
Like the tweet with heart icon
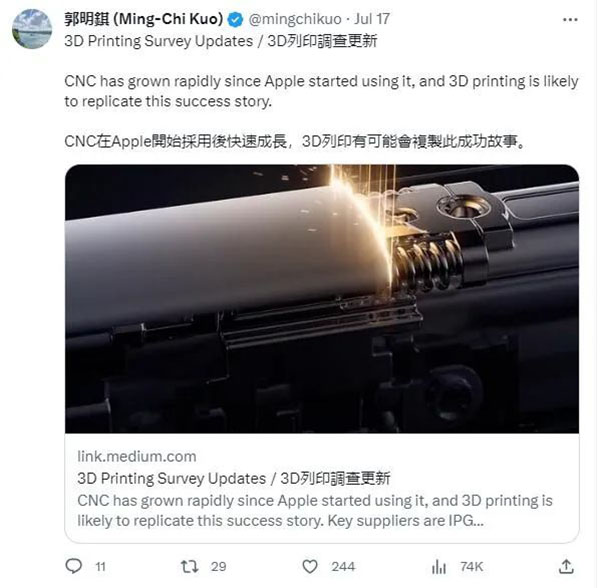tap(310, 567)
